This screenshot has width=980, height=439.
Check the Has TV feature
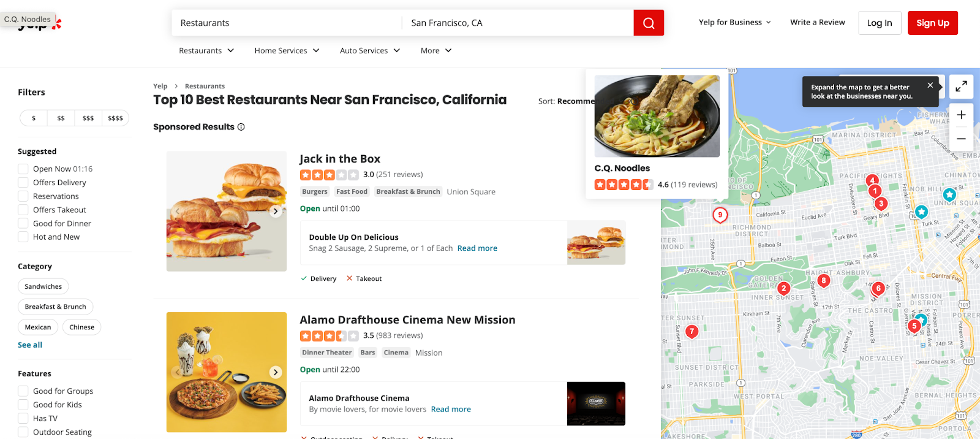[23, 418]
